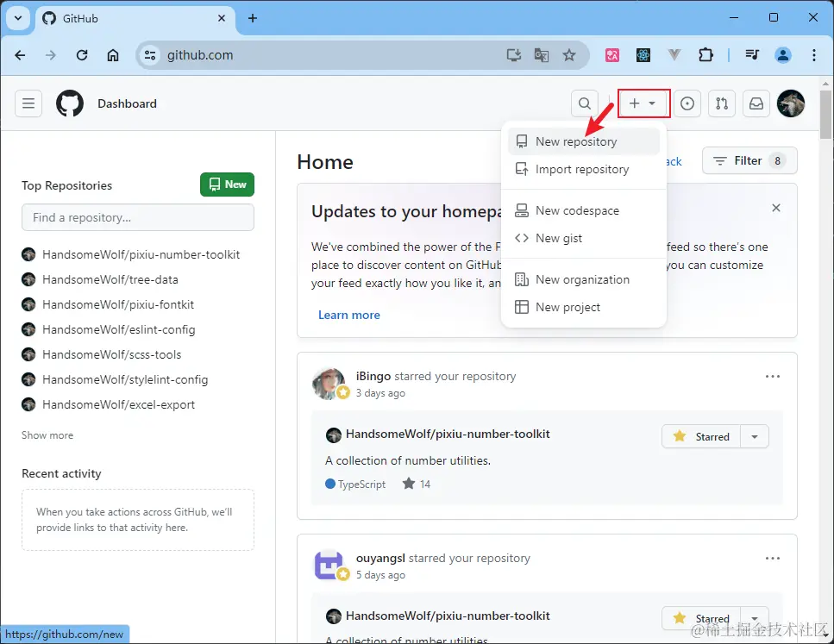This screenshot has width=834, height=644.
Task: Open HandsomeWolf/pixiu-number-toolkit in sidebar
Action: coord(141,254)
